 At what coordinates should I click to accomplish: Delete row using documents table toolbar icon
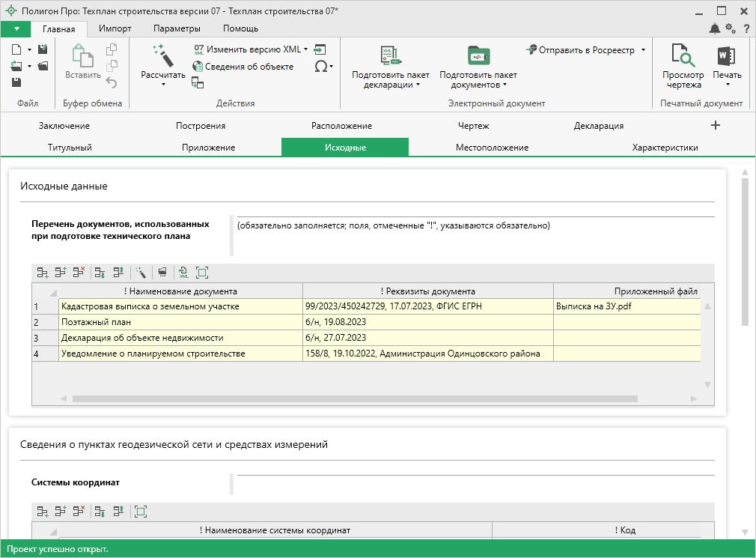point(79,273)
